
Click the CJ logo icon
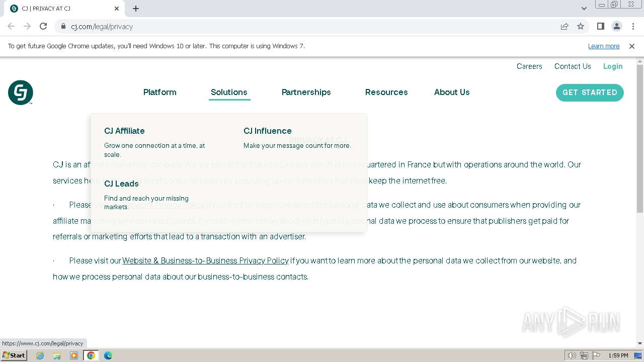pyautogui.click(x=21, y=93)
